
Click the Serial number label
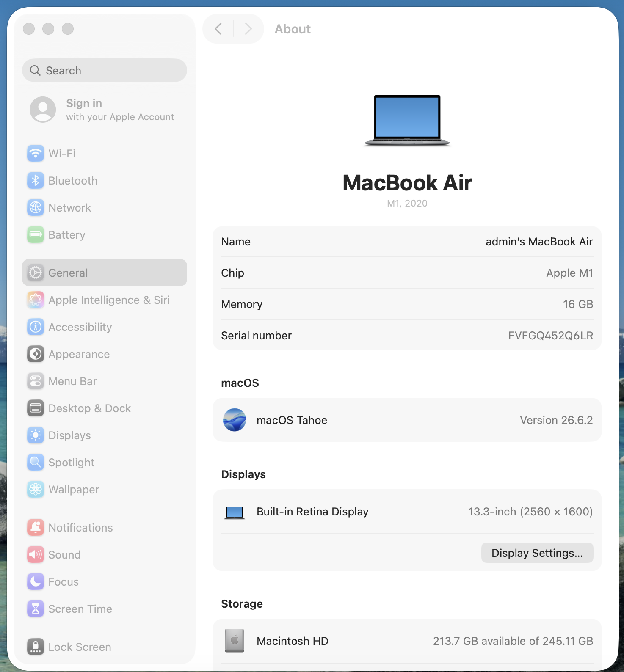coord(256,336)
